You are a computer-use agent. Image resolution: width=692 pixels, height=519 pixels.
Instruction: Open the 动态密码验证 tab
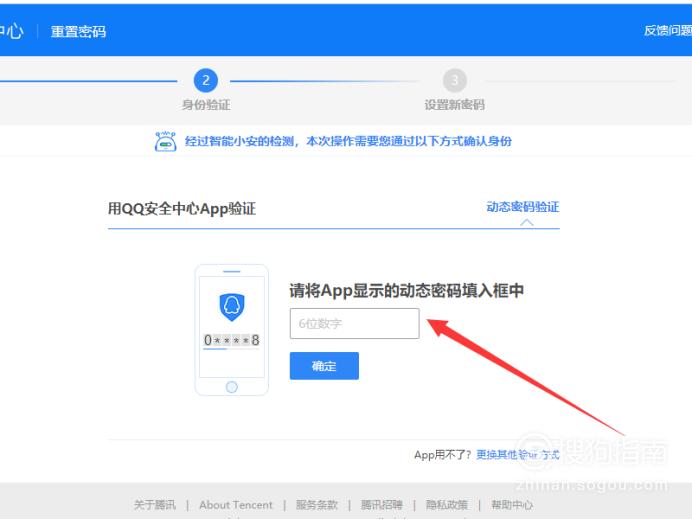click(523, 207)
